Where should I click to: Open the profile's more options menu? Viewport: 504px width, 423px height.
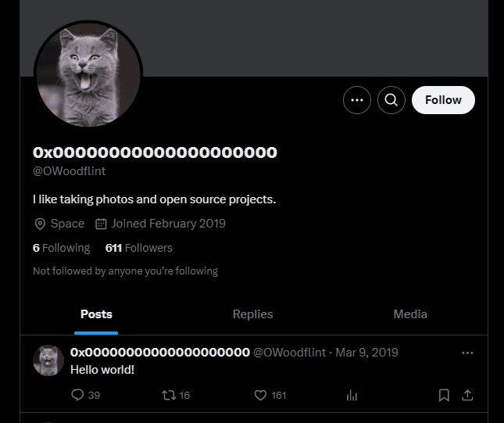357,100
